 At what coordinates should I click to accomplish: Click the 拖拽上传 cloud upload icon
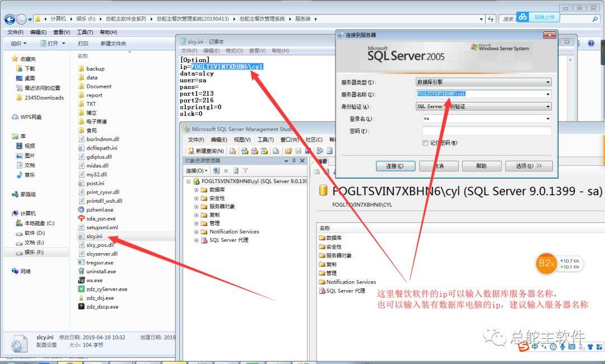pos(523,17)
